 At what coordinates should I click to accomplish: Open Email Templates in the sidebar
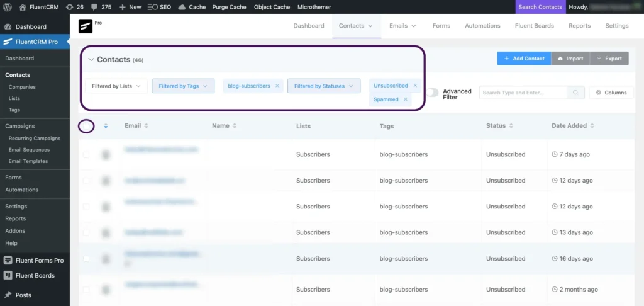(28, 161)
